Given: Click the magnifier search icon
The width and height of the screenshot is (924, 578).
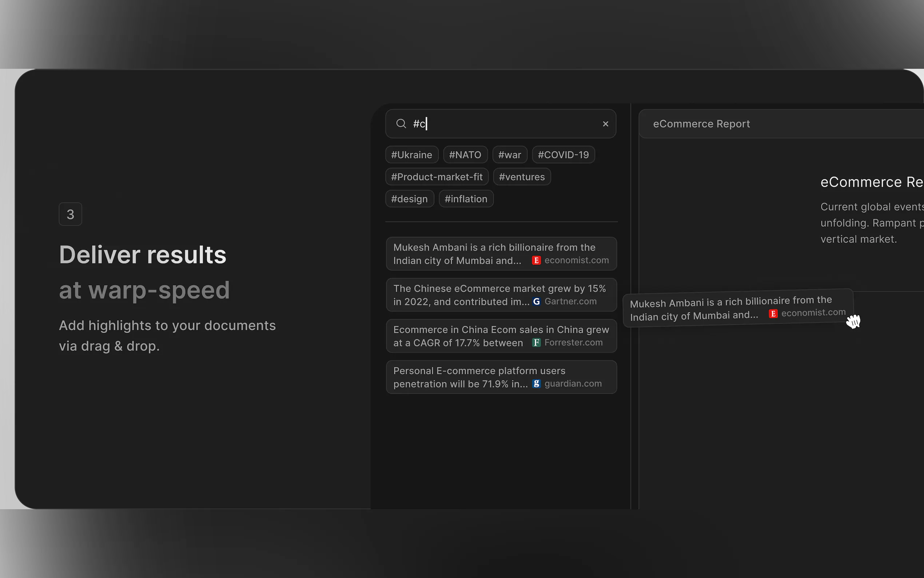Looking at the screenshot, I should [401, 124].
